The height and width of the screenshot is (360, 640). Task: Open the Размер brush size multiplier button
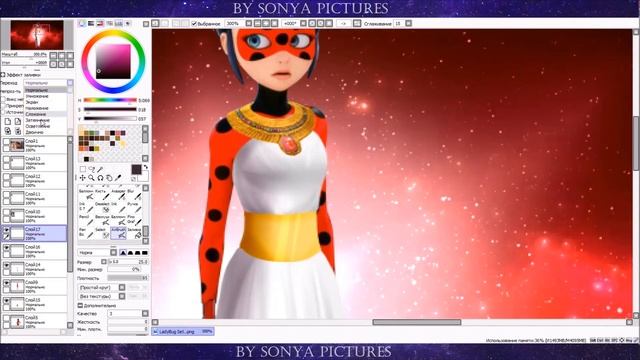click(x=104, y=262)
